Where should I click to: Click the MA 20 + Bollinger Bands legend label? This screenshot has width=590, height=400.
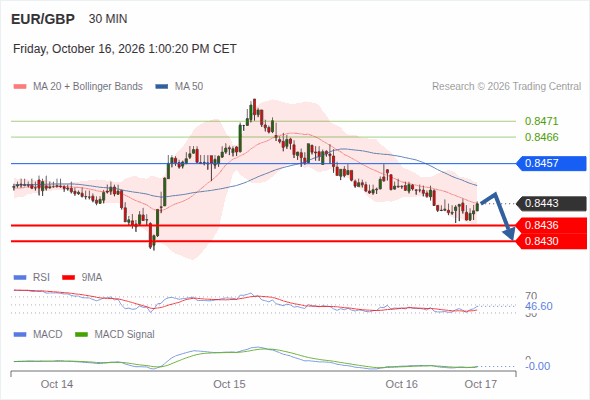(x=88, y=87)
